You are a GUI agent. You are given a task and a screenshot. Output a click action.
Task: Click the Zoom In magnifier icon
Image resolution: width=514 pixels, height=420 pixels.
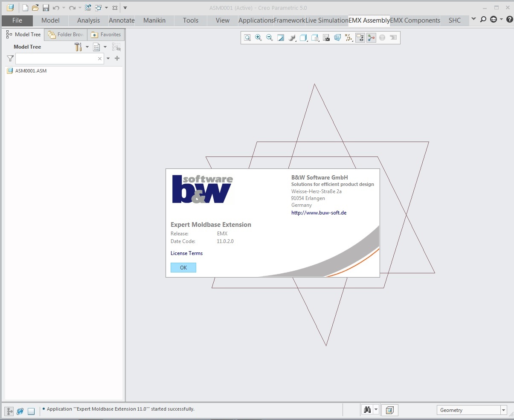[x=258, y=38]
